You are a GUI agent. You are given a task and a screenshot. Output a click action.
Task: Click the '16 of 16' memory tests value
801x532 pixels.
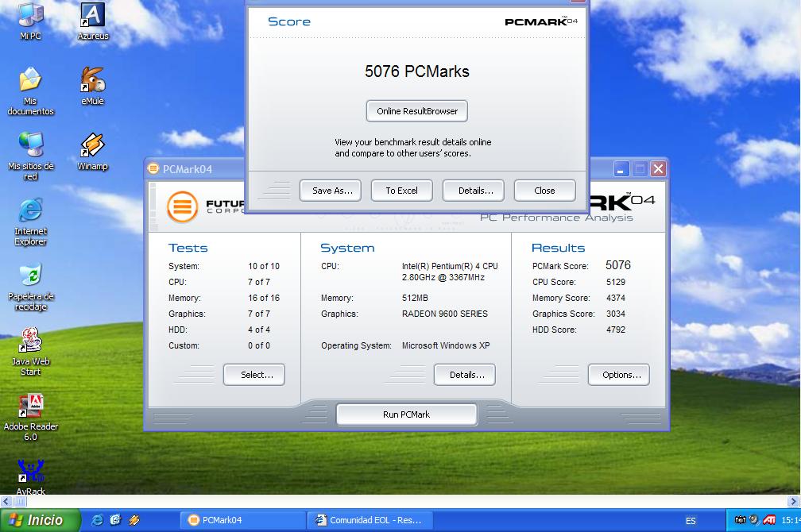click(264, 298)
